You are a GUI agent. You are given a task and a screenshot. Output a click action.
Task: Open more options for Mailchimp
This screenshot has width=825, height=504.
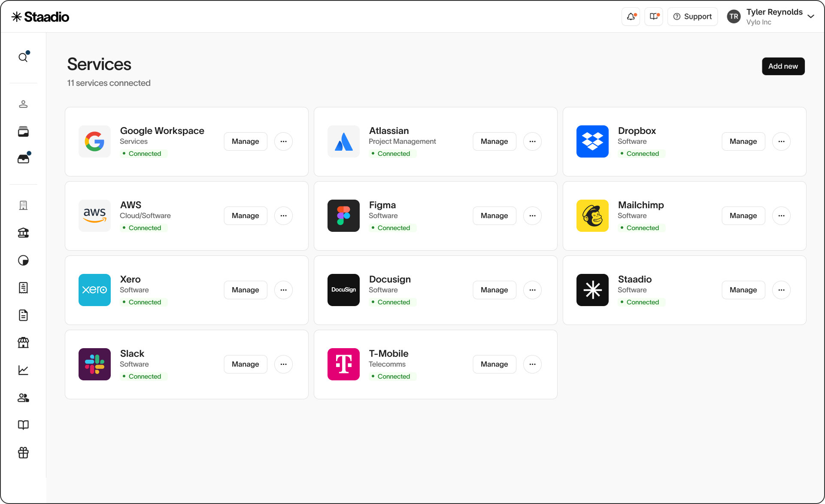(x=781, y=216)
